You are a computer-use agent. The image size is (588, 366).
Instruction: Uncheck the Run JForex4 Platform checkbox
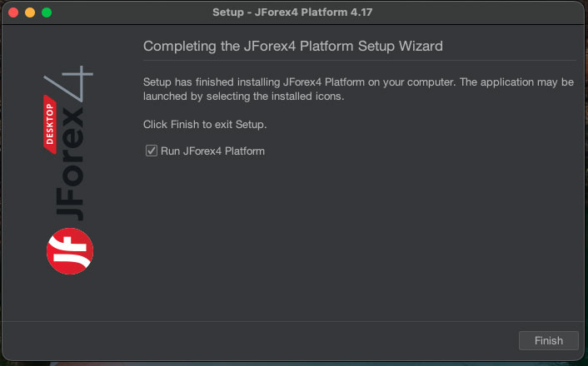tap(152, 151)
